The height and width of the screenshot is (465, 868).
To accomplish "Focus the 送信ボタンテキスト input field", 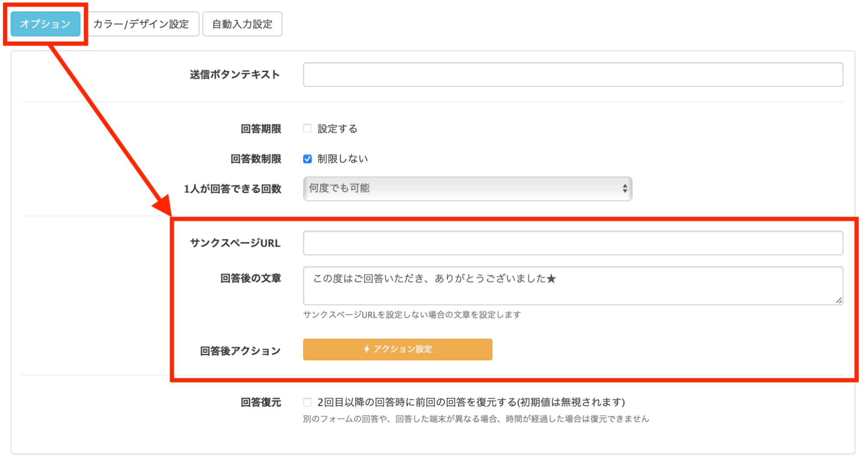I will coord(572,74).
